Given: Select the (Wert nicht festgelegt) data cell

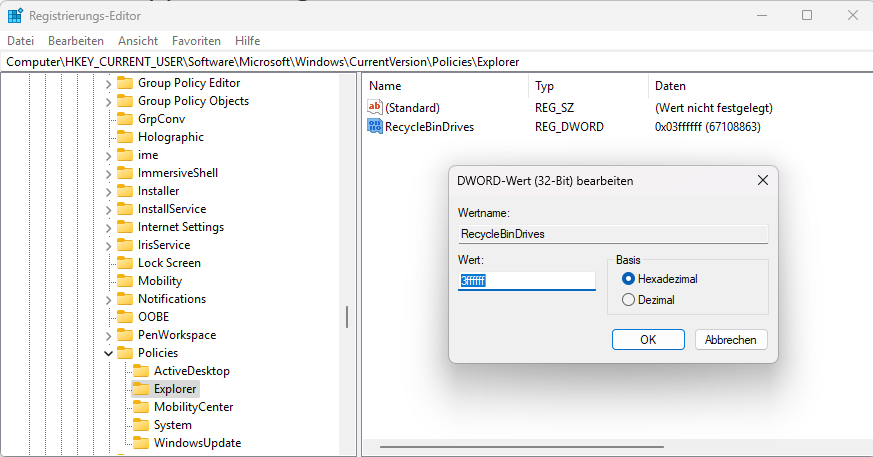Looking at the screenshot, I should pyautogui.click(x=714, y=107).
